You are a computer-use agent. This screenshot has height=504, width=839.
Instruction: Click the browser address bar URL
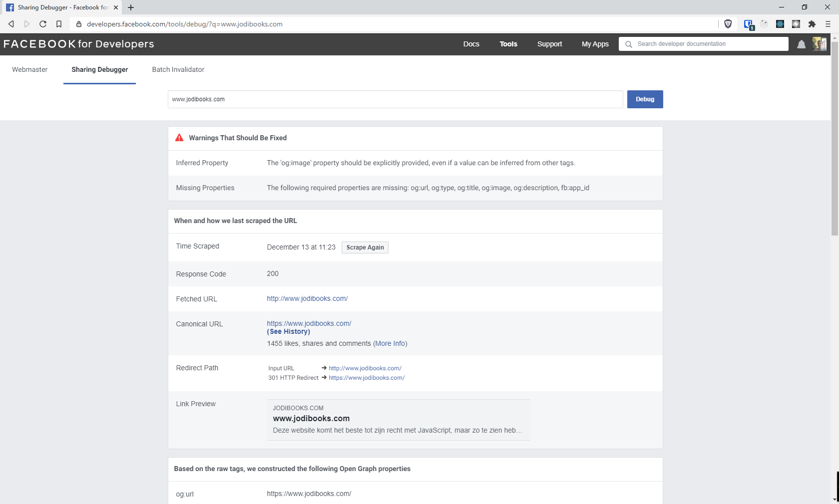click(185, 24)
